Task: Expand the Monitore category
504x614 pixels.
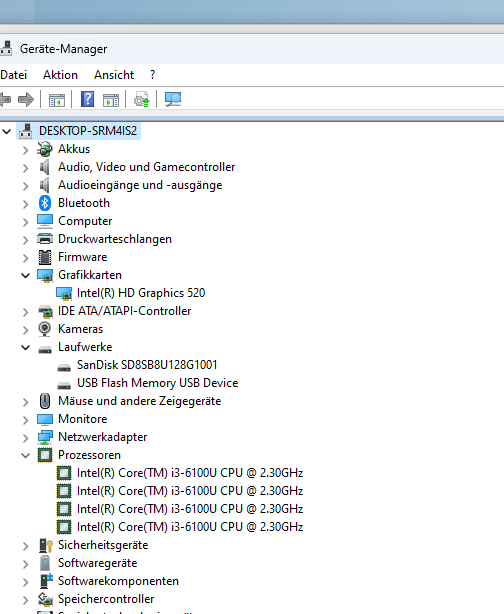Action: point(25,420)
